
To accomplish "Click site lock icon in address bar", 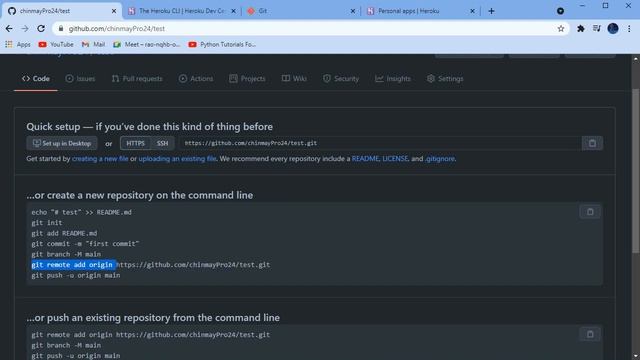I will 61,29.
